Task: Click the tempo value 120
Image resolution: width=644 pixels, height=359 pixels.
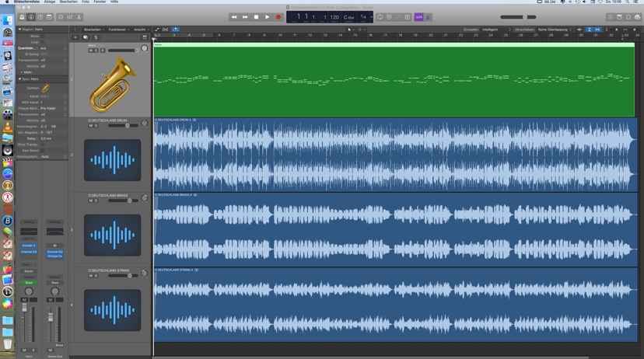Action: [x=334, y=17]
